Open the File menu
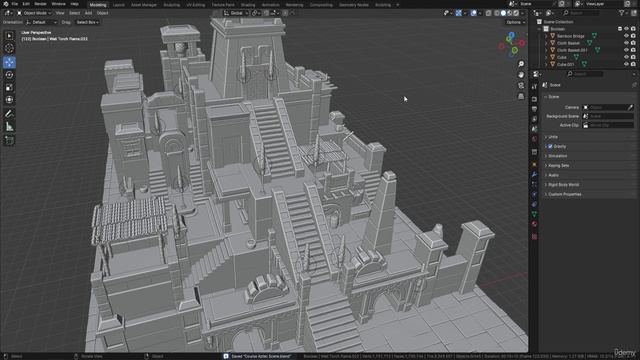This screenshot has width=640, height=360. pos(14,4)
